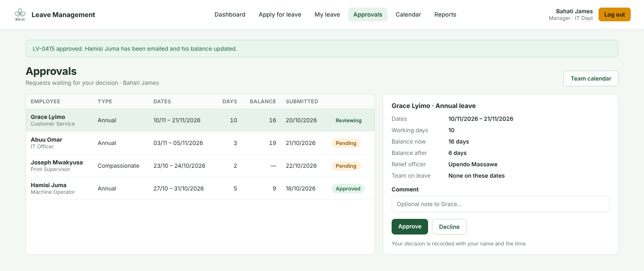Click dates 23/10 – 24/10/2026 cell
This screenshot has width=644, height=271.
click(x=179, y=166)
